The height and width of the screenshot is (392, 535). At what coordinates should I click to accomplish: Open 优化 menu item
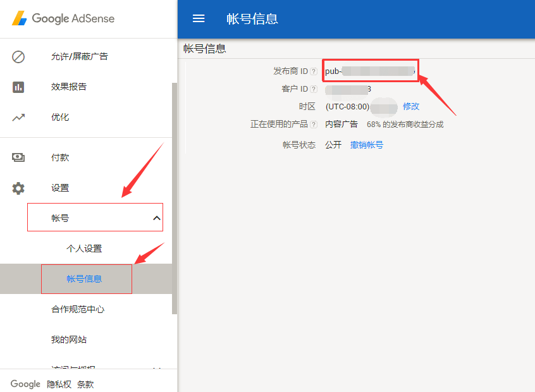[60, 118]
